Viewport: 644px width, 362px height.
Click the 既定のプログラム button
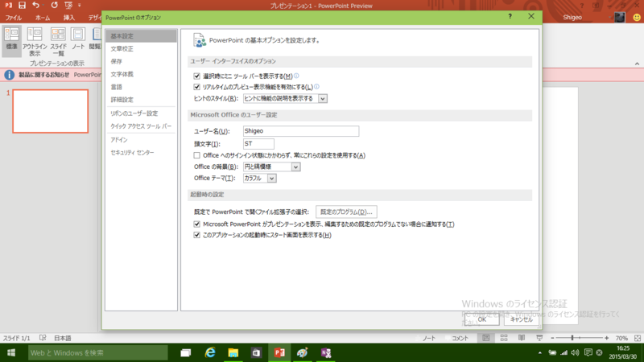[346, 212]
